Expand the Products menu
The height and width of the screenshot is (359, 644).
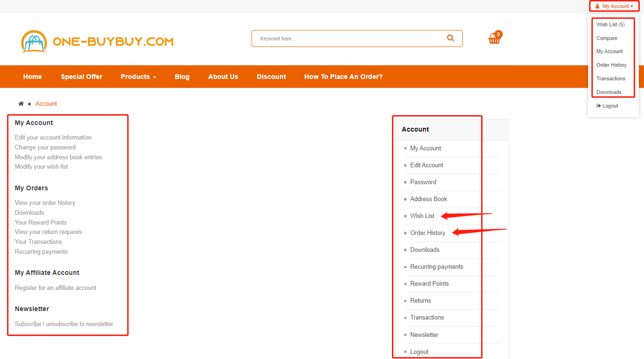pos(138,77)
